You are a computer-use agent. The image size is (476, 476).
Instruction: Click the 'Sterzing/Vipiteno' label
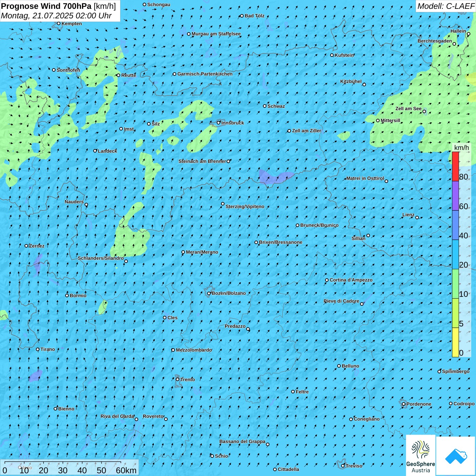[245, 206]
